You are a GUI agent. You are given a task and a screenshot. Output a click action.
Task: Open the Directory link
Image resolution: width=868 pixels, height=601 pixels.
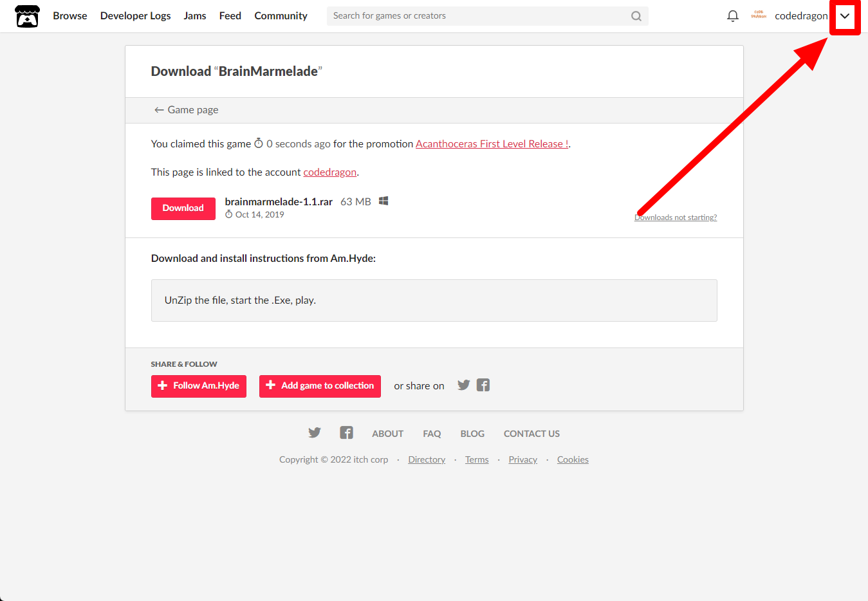(427, 460)
